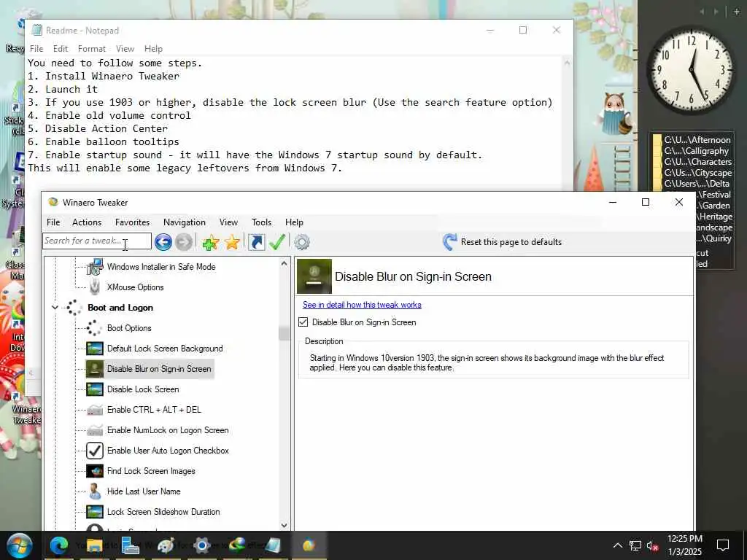This screenshot has width=747, height=560.
Task: Open the Notepad View menu
Action: [x=125, y=49]
